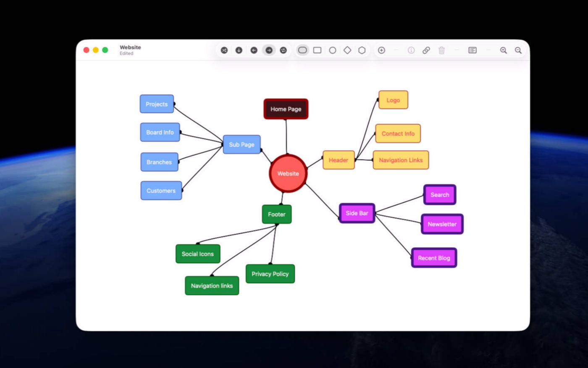Image resolution: width=588 pixels, height=368 pixels.
Task: Select the Home Page node
Action: pos(286,109)
